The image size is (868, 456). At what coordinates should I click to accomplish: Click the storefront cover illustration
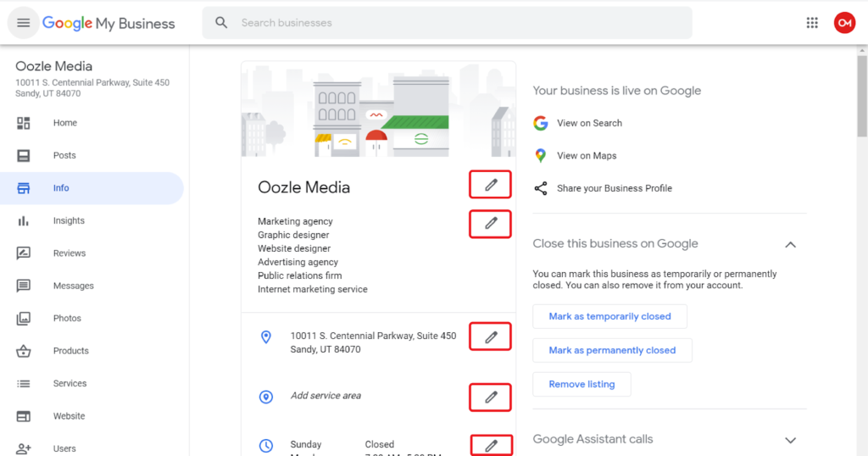point(379,109)
